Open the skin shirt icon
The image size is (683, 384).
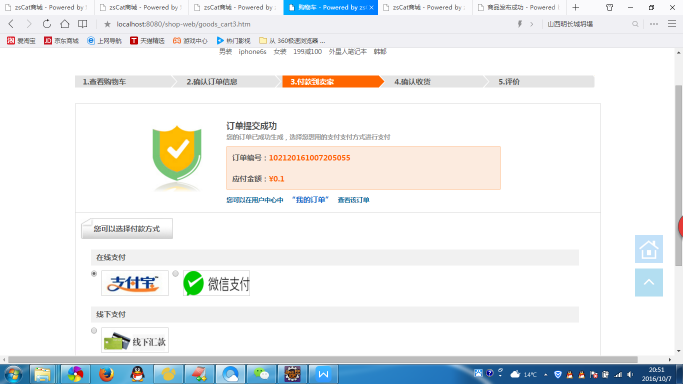[609, 7]
